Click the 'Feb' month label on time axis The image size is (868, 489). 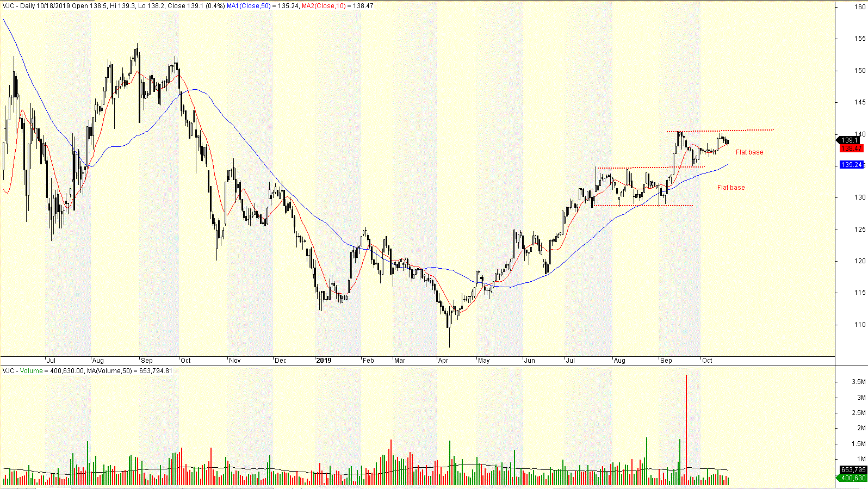[x=368, y=361]
